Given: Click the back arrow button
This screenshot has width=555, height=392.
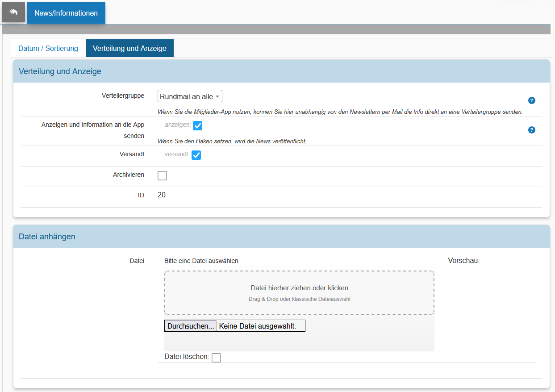Looking at the screenshot, I should (13, 13).
